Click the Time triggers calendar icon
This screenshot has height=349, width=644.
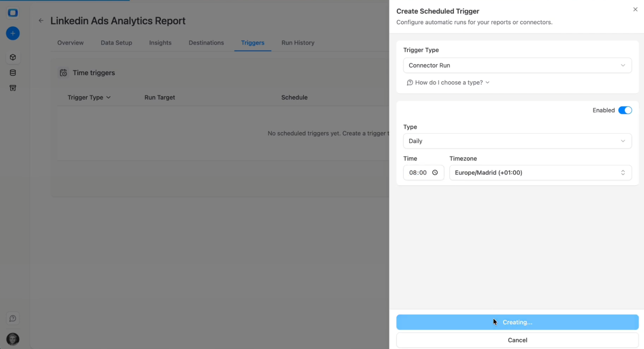click(63, 73)
